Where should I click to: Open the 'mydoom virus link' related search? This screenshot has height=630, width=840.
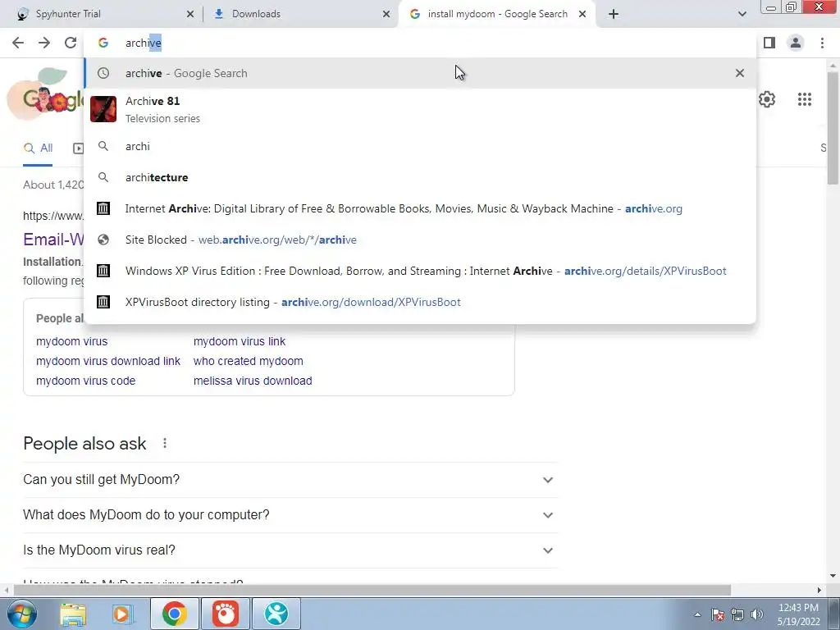click(x=240, y=341)
